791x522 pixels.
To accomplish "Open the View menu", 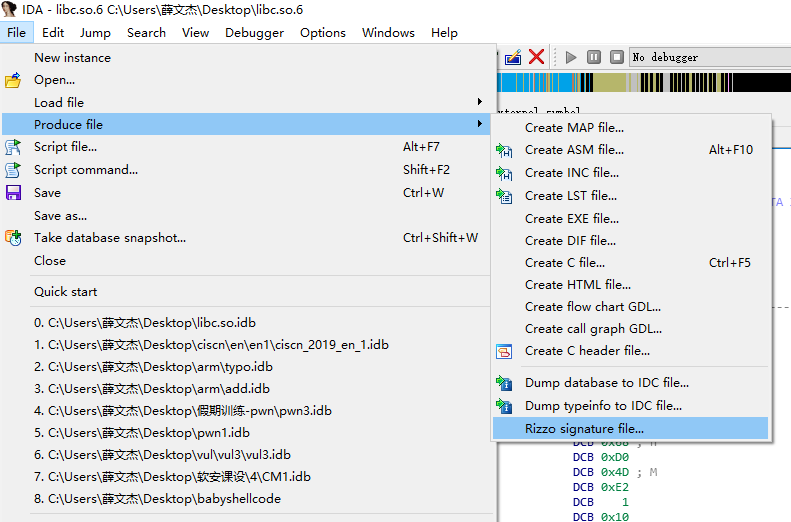I will coord(195,33).
